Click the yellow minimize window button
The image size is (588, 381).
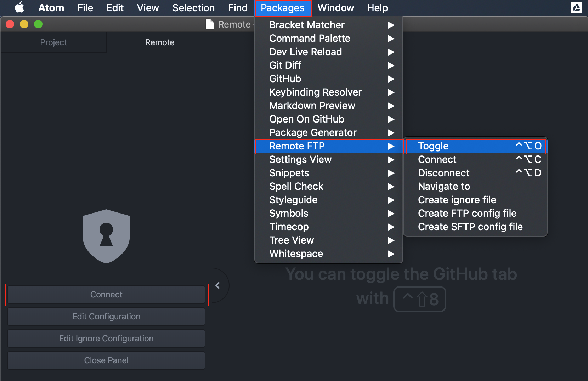24,24
